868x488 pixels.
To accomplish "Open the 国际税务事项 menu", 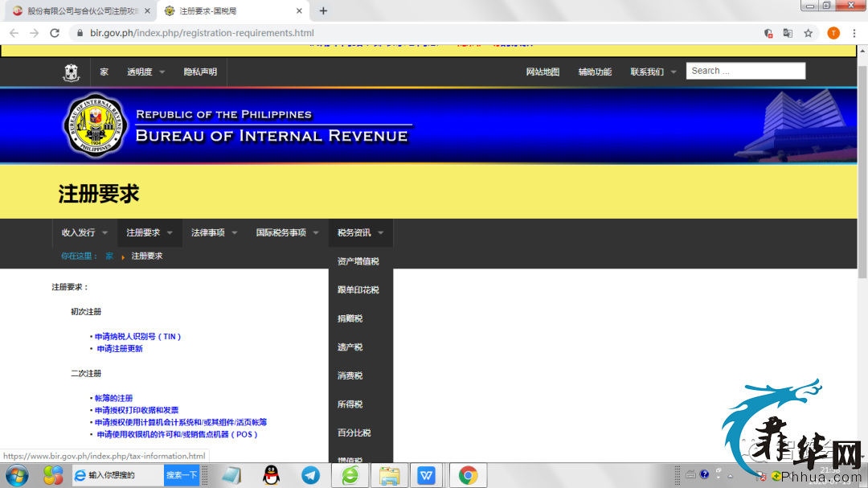I will 280,232.
